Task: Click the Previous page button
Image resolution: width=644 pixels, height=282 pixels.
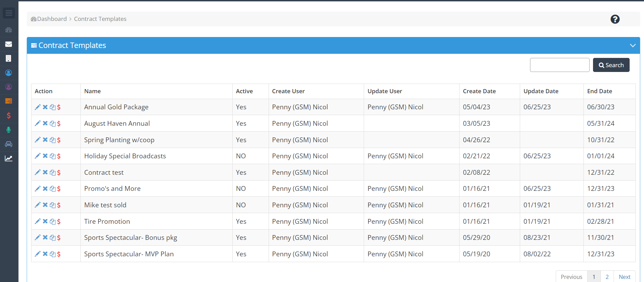Action: [571, 277]
